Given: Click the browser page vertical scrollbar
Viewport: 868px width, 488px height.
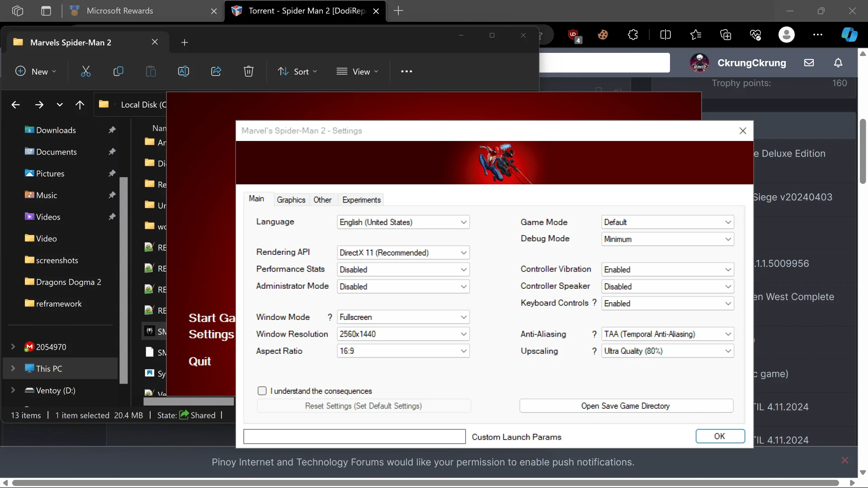Looking at the screenshot, I should click(863, 151).
